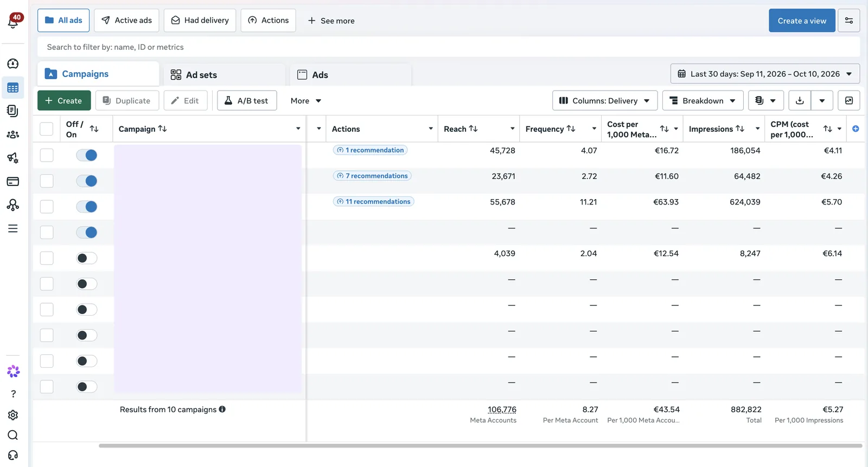The image size is (868, 467).
Task: Open the 11 recommendations link
Action: coord(373,201)
